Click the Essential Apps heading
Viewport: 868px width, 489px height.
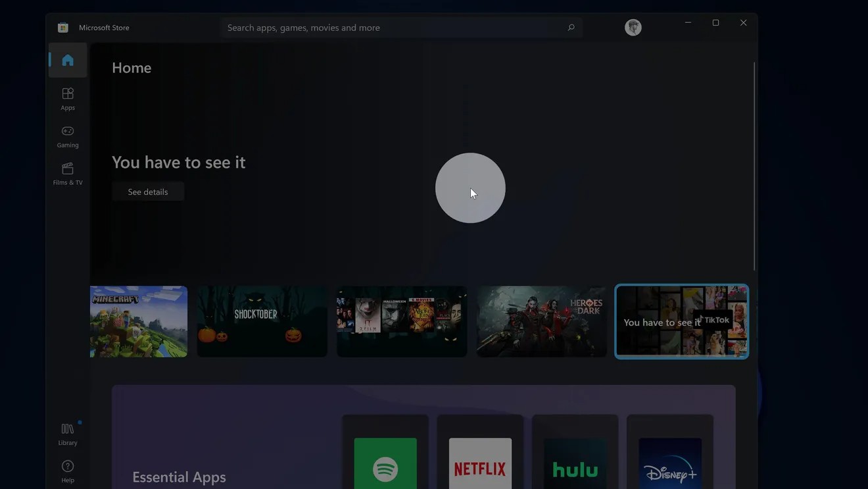[x=180, y=477]
